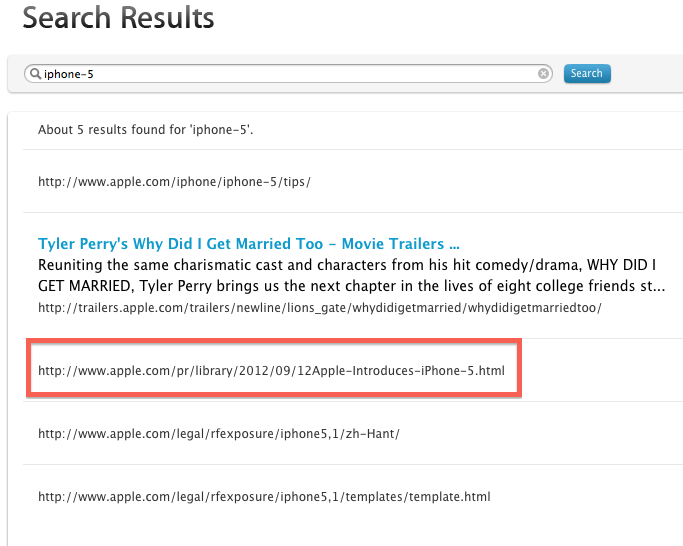Viewport: 683px width, 546px height.
Task: Open the iphone-5 tips URL result
Action: 174,182
